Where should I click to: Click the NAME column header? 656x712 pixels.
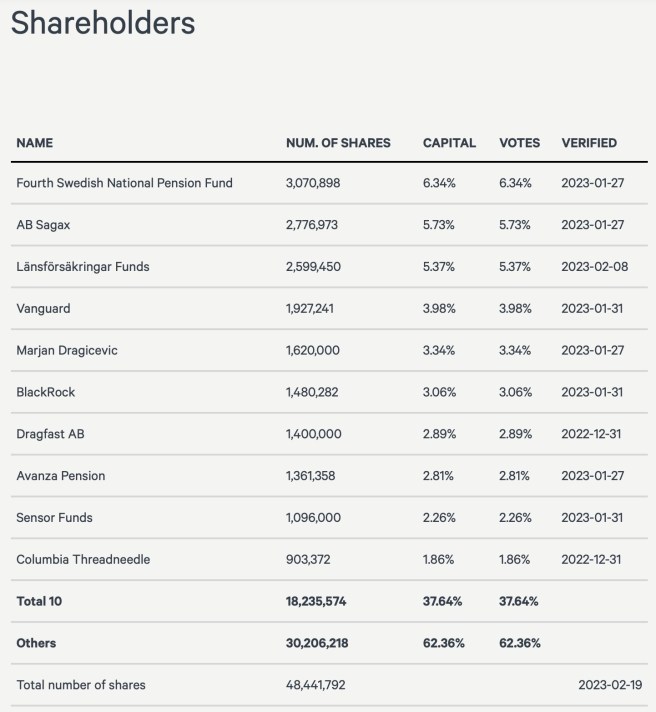coord(35,143)
